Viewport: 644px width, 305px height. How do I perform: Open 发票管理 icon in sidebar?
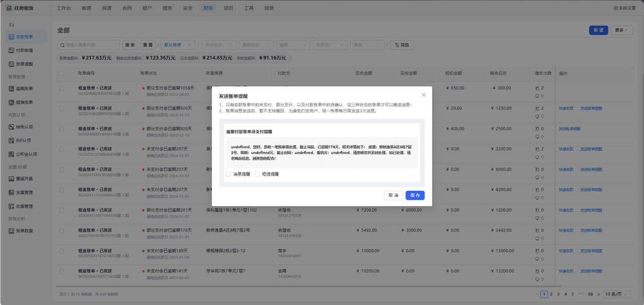[11, 192]
